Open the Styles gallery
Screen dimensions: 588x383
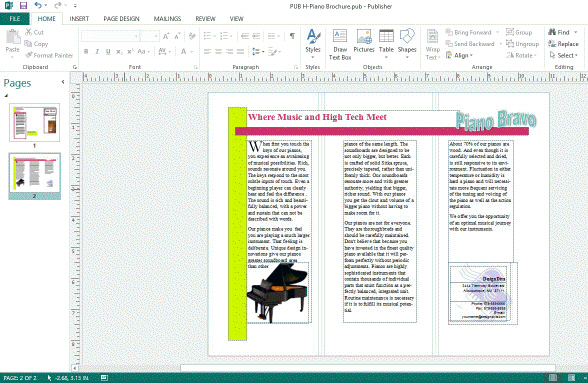tap(313, 44)
